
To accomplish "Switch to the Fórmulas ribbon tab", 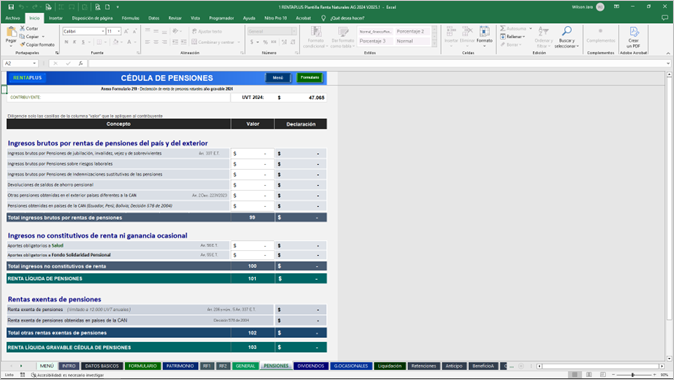I will (x=130, y=18).
